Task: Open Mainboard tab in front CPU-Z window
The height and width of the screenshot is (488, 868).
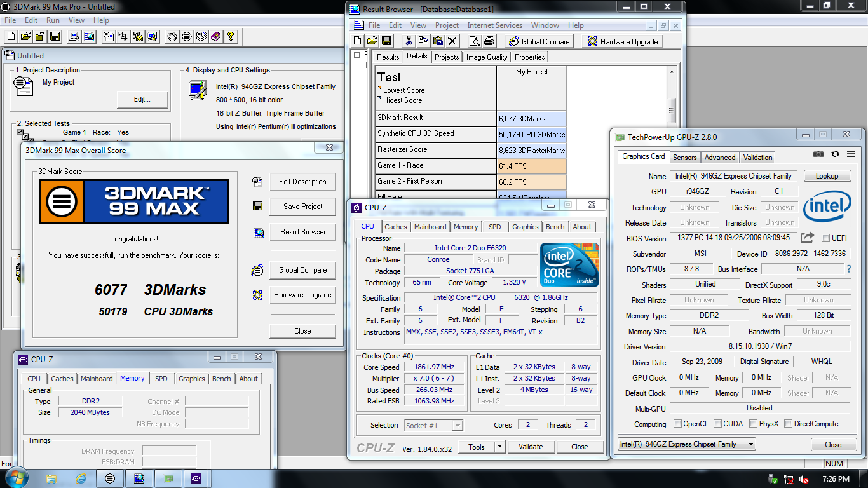Action: tap(430, 227)
